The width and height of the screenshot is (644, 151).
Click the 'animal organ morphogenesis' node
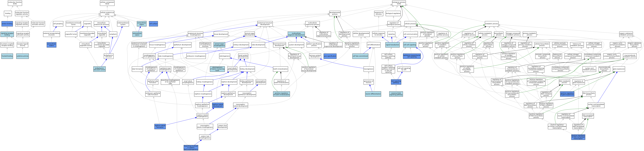tap(219, 45)
